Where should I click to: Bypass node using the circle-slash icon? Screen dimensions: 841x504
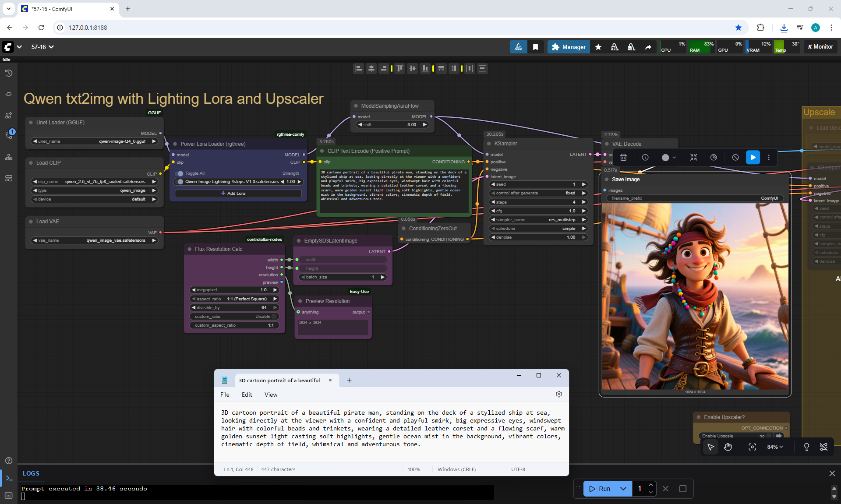[x=735, y=157]
